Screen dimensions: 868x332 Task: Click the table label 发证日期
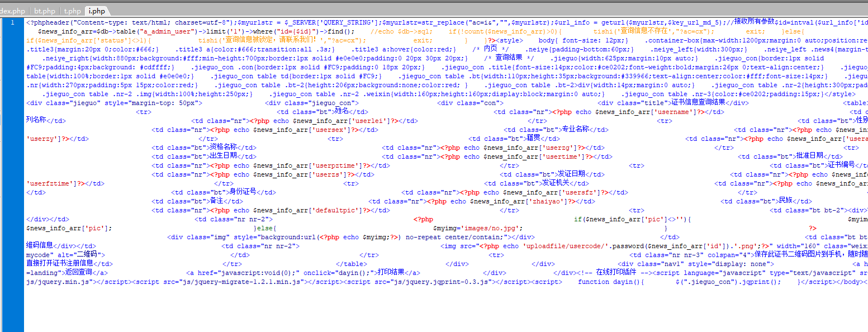[x=572, y=174]
